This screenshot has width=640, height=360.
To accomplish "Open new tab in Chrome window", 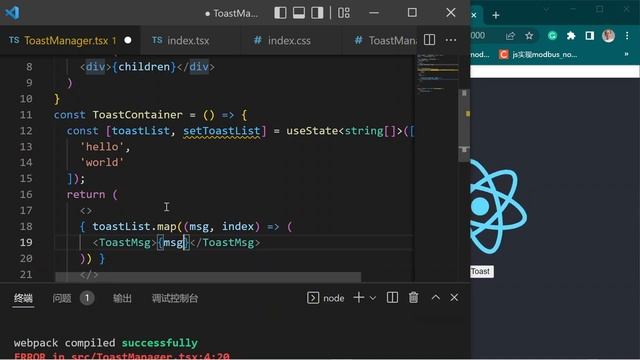I will (496, 16).
